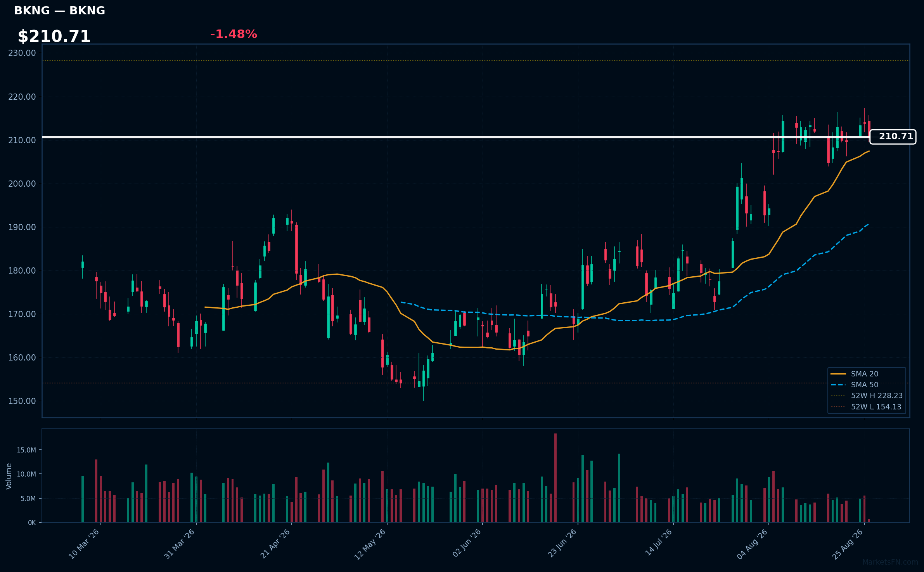Click the 04 Aug '26 date label
924x572 pixels.
pos(752,544)
